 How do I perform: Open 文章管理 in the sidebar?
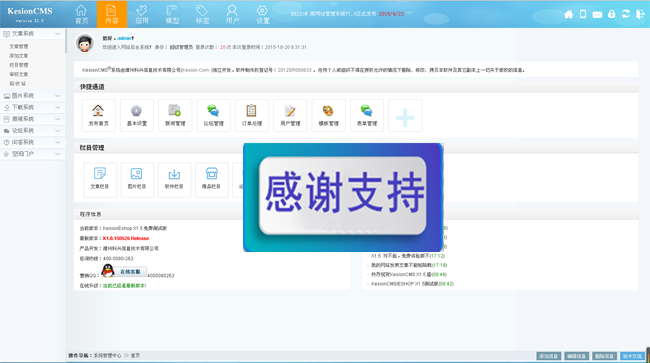19,46
